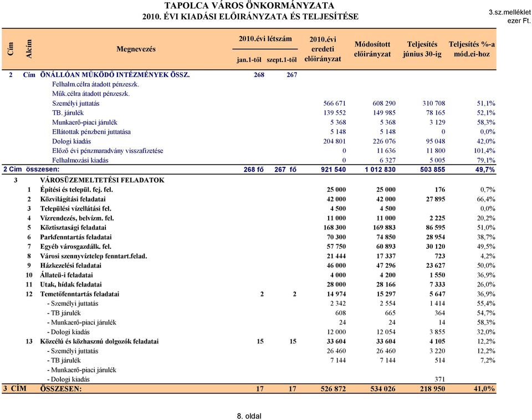Click the 'Dologi kiadás' value 204 801
Screen dimensions: 532x420
click(x=334, y=141)
